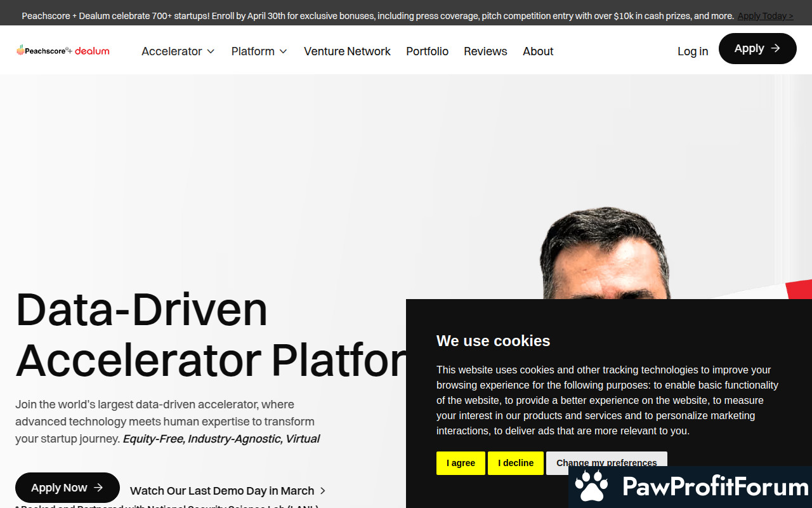The image size is (812, 508).
Task: Expand the Platform dropdown menu
Action: [x=259, y=51]
